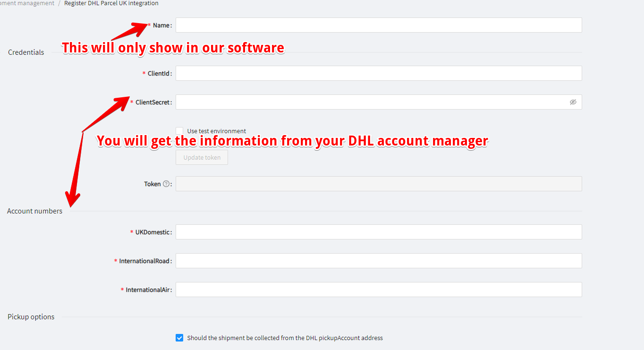Screen dimensions: 644x350
Task: Click the InternationalAir field label
Action: (148, 290)
